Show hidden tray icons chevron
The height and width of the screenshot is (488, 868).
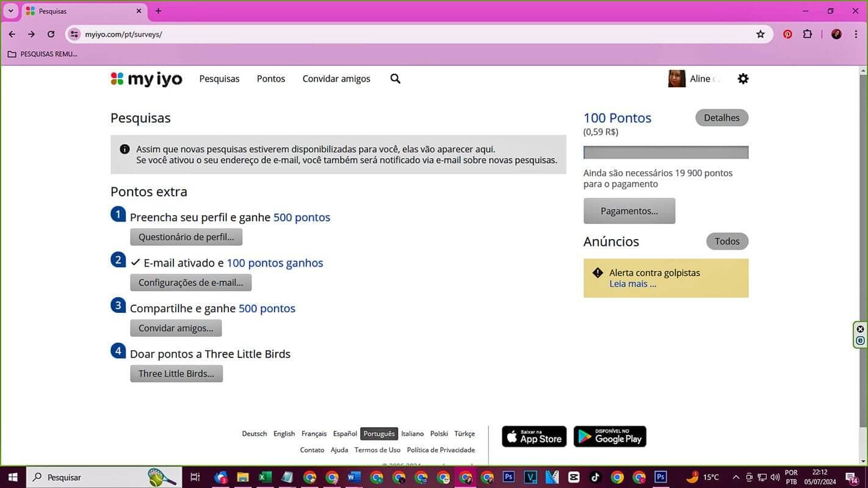pyautogui.click(x=736, y=477)
